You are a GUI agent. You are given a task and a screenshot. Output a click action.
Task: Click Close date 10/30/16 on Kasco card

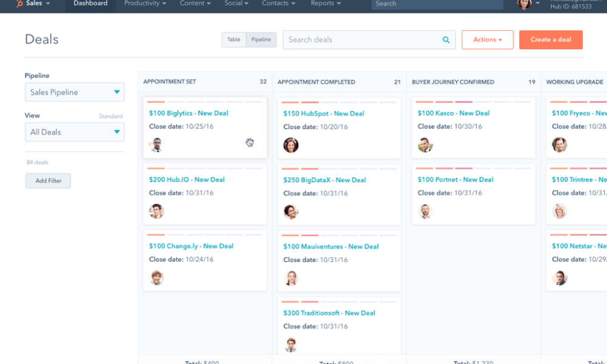point(450,127)
